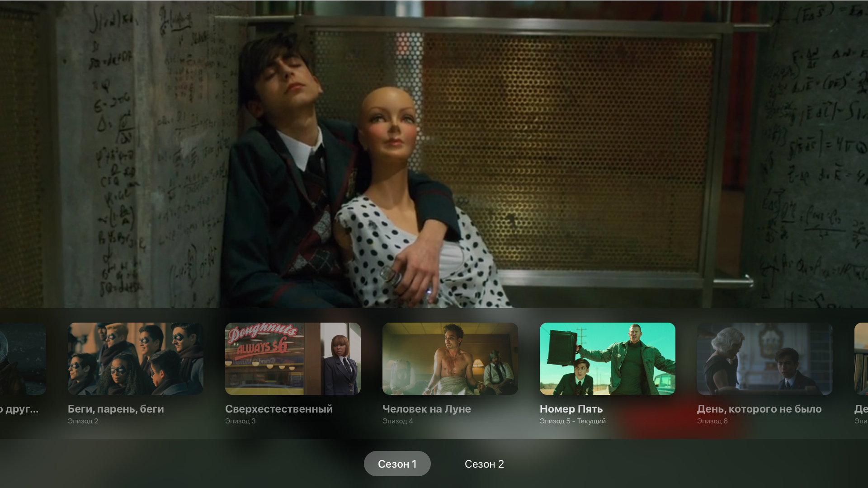
Task: Click the "Эпизод 3" subtitle label
Action: 240,421
